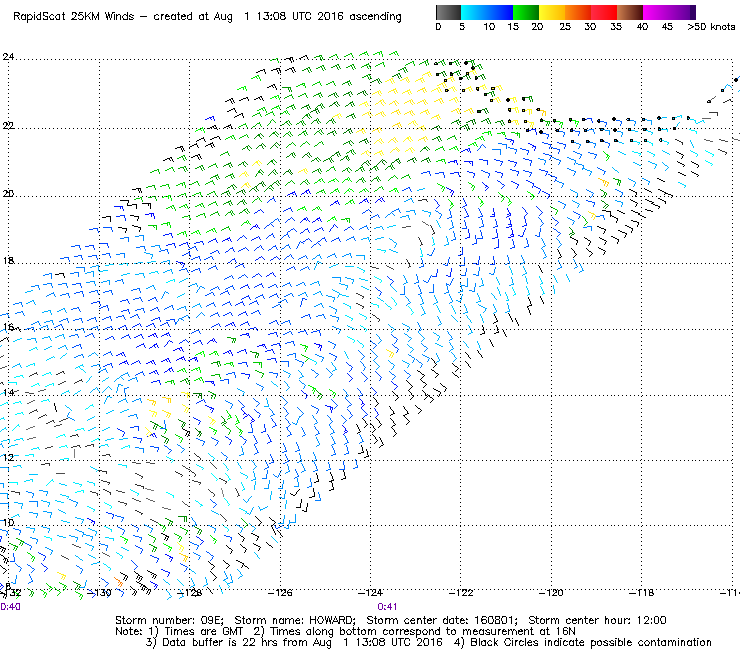Click the word "ascending" in the title
Viewport: 740px width, 650px height.
(375, 17)
